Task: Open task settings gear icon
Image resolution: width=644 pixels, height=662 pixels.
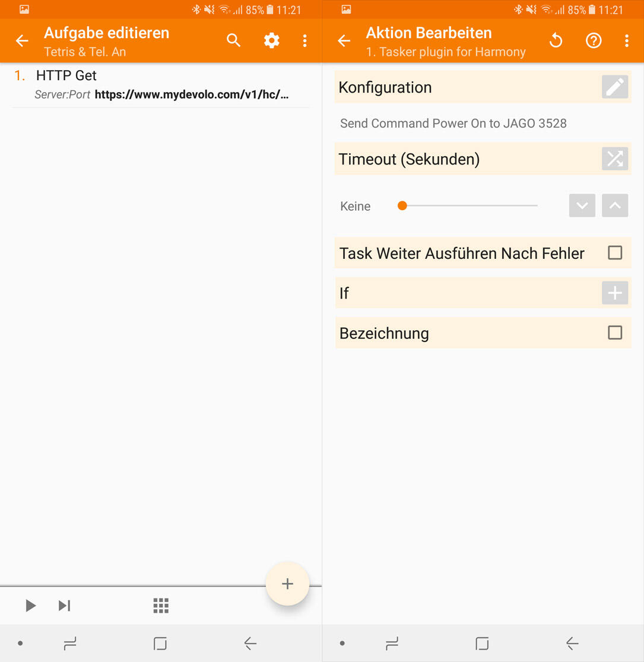Action: click(272, 40)
